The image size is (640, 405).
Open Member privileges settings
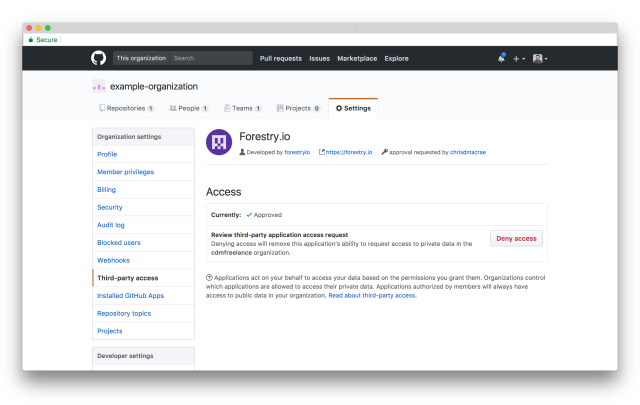143,172
